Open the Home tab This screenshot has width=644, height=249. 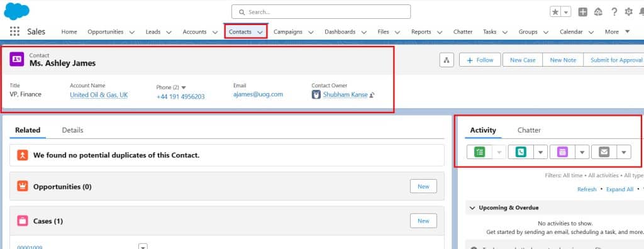tap(69, 31)
